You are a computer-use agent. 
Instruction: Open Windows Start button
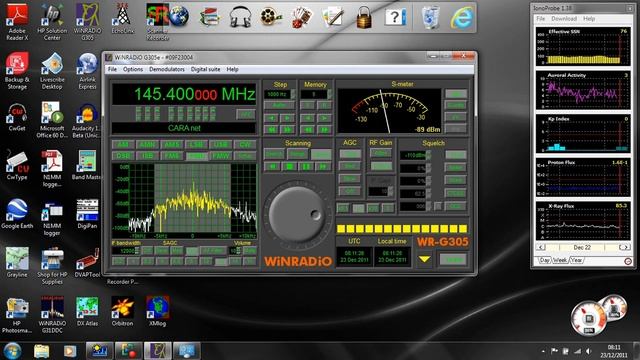click(12, 351)
